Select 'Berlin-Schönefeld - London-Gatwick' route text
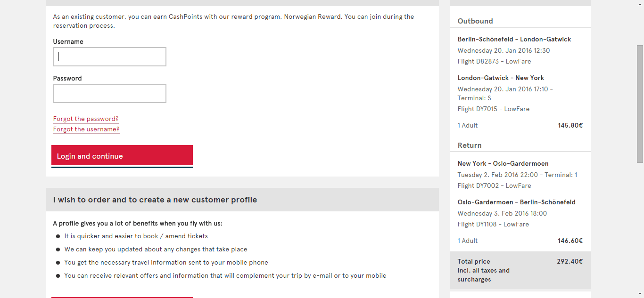This screenshot has width=644, height=298. coord(514,40)
